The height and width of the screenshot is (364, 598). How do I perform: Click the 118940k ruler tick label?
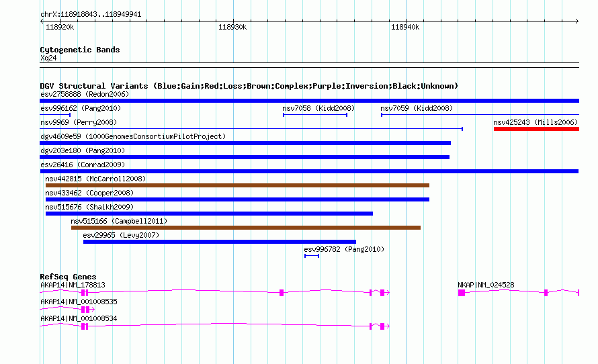click(405, 27)
